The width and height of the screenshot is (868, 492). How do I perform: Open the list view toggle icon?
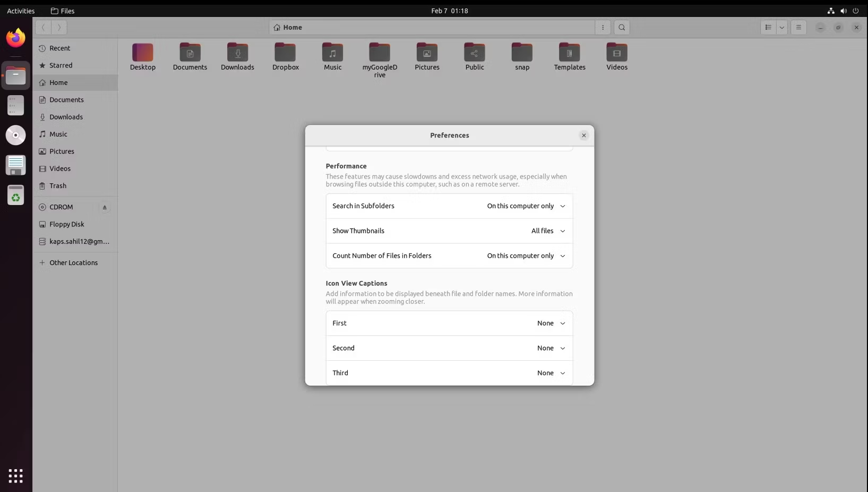pos(768,28)
